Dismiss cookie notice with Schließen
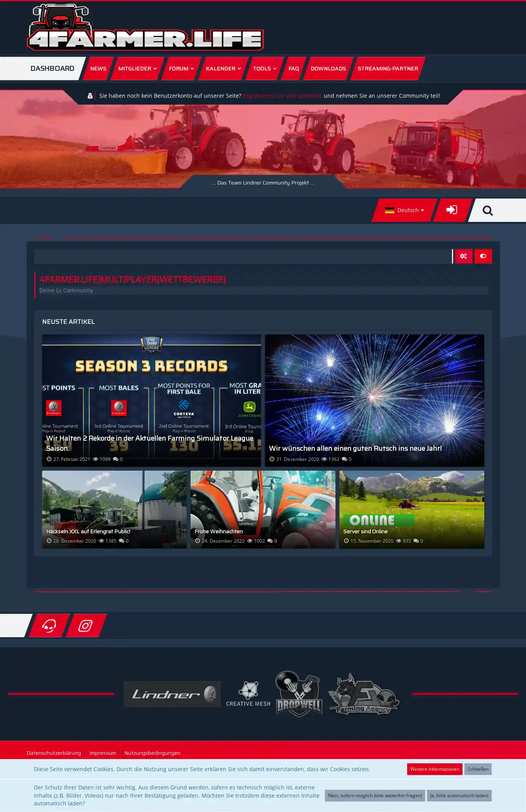526x812 pixels. [x=478, y=769]
